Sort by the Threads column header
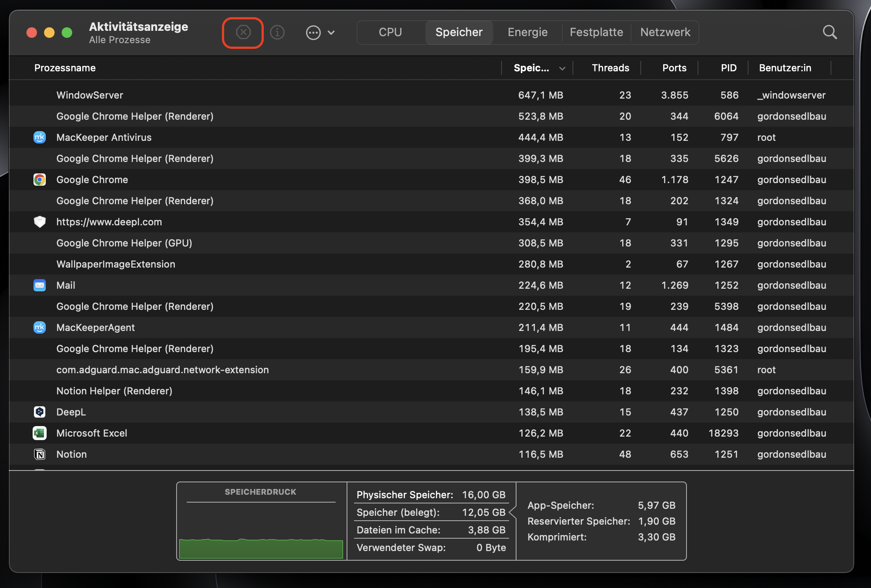871x588 pixels. pyautogui.click(x=610, y=68)
